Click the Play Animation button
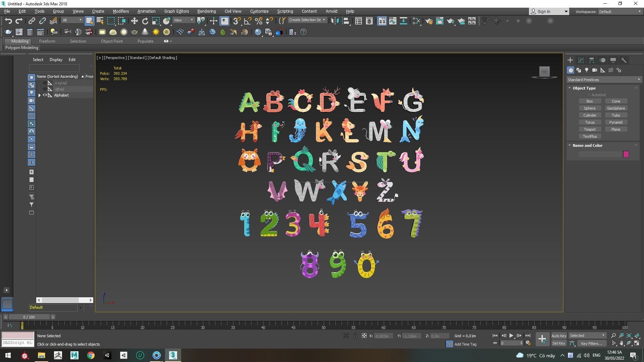 pos(511,336)
